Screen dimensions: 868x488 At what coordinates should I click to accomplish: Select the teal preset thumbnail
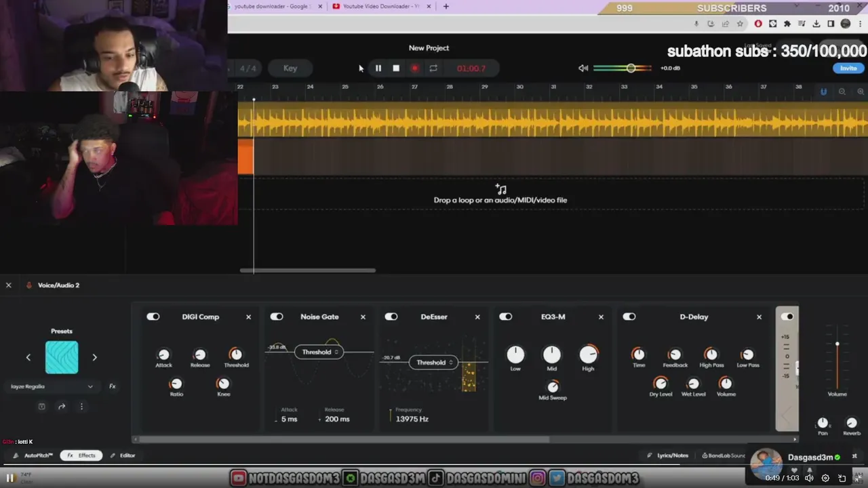point(62,357)
